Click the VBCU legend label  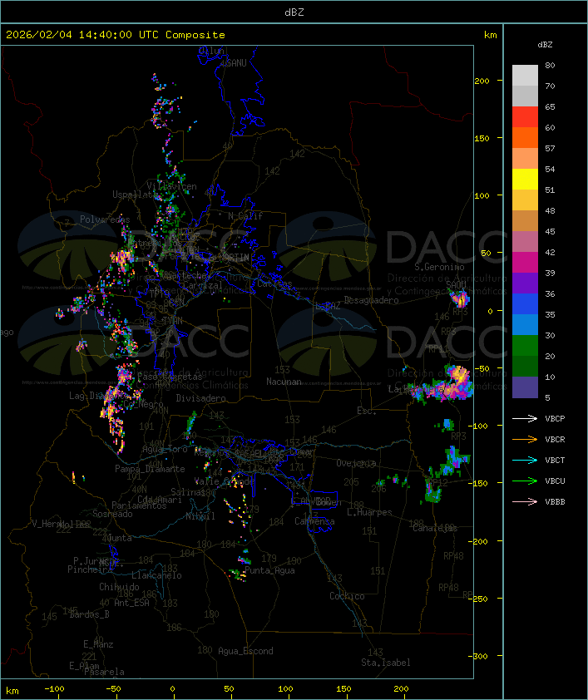[x=555, y=481]
